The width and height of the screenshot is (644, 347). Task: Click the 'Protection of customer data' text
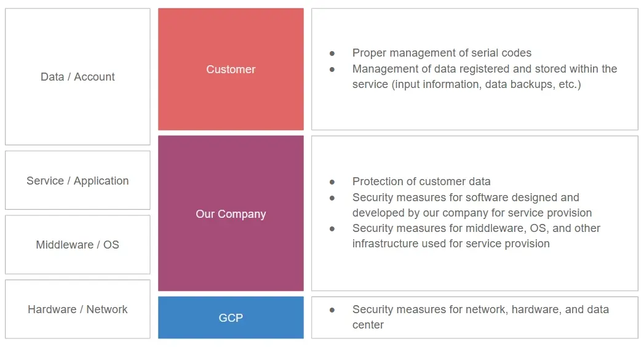tap(421, 181)
